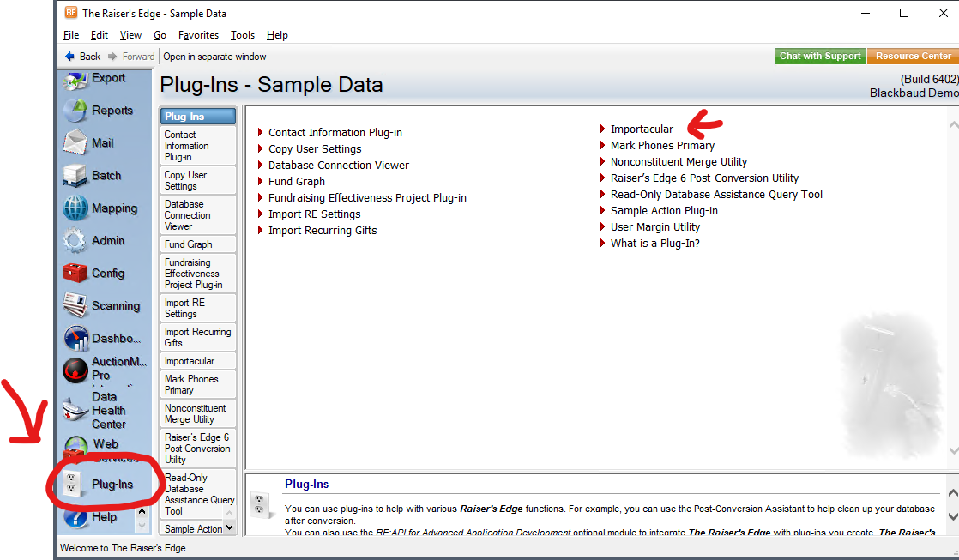This screenshot has width=959, height=560.
Task: Open the Plug-Ins outlet icon
Action: pyautogui.click(x=72, y=485)
